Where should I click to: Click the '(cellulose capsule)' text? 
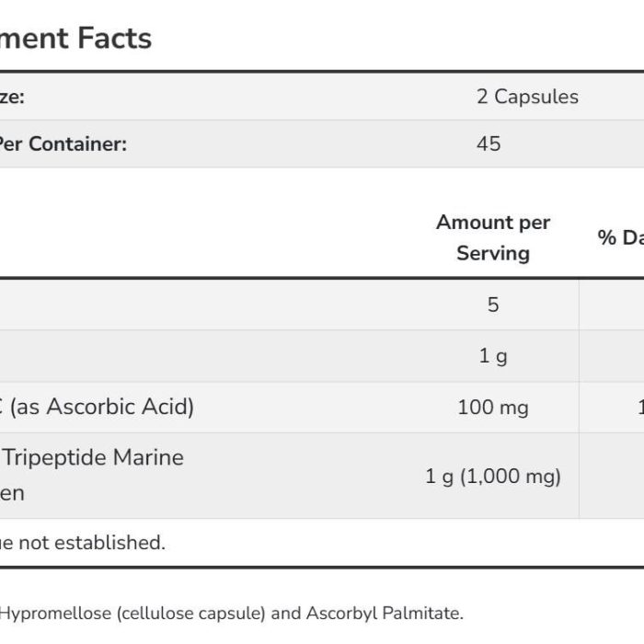coord(191,614)
